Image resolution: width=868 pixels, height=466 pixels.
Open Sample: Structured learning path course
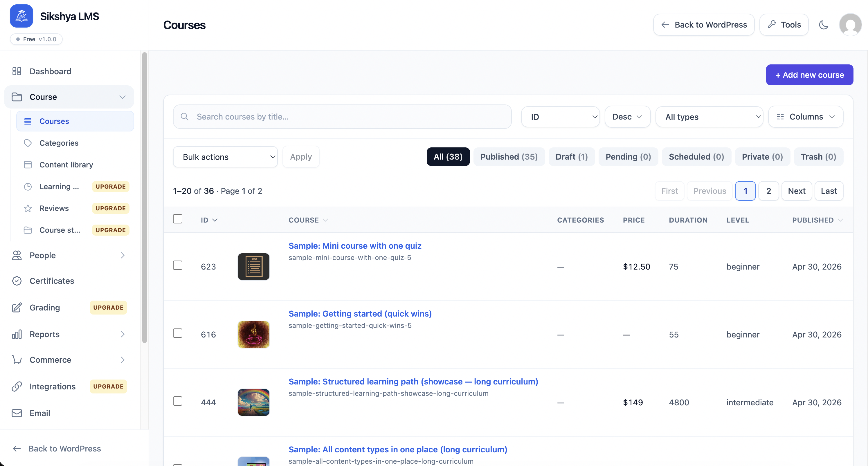click(x=413, y=382)
